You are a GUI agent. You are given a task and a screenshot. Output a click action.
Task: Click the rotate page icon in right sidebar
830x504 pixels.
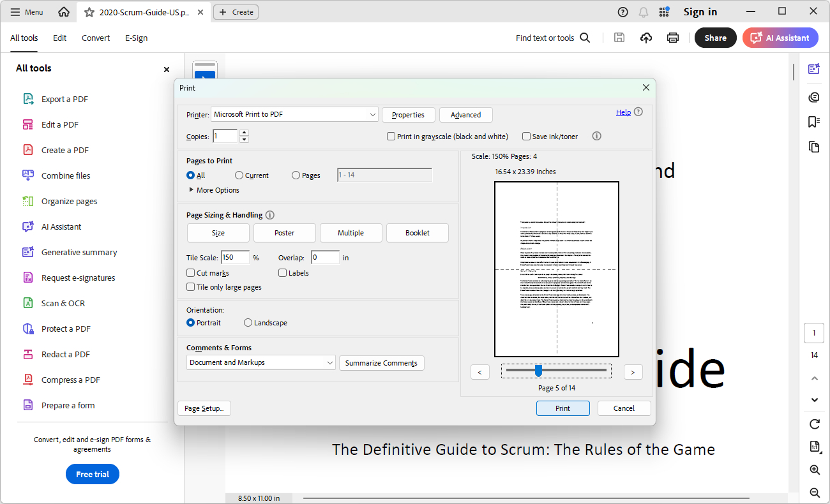(814, 424)
